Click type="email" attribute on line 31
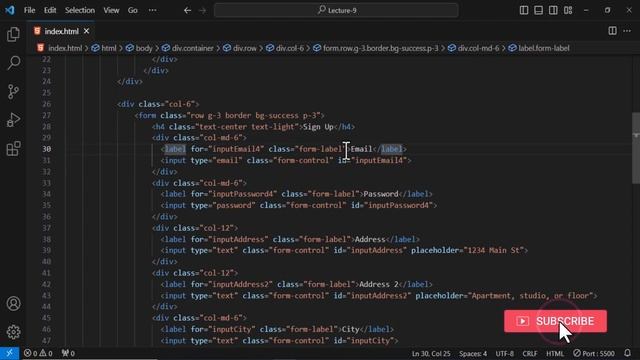The height and width of the screenshot is (360, 640). coord(216,160)
